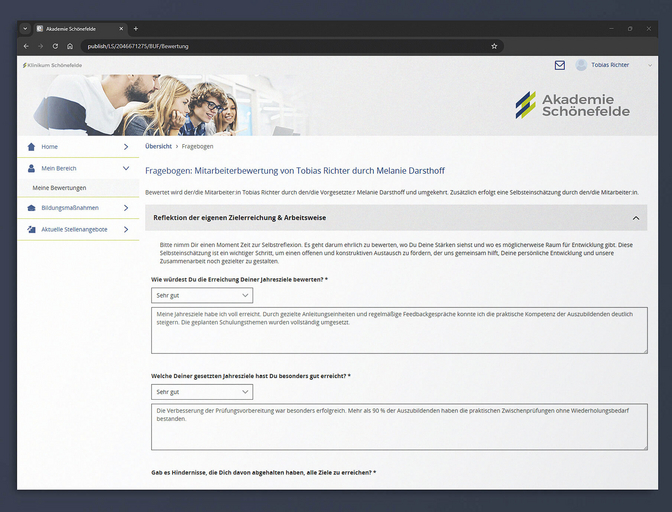Bookmark the page with the star icon
672x512 pixels.
494,46
